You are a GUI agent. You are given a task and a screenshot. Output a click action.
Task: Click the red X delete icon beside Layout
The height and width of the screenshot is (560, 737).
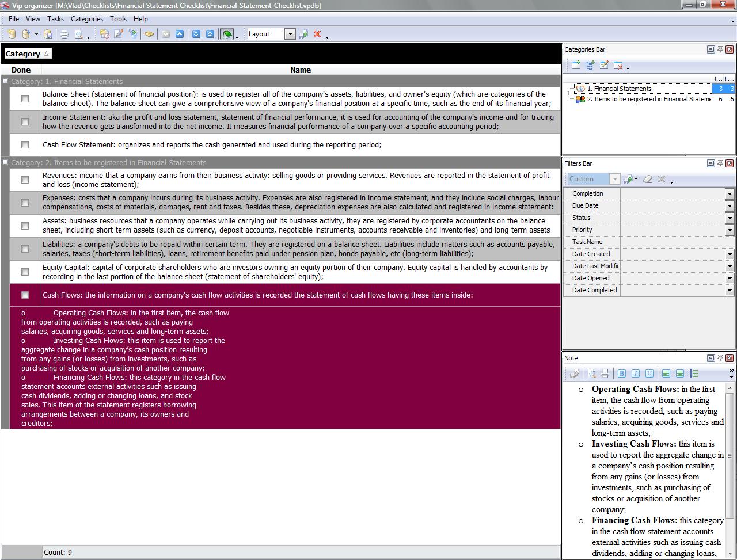[x=317, y=35]
